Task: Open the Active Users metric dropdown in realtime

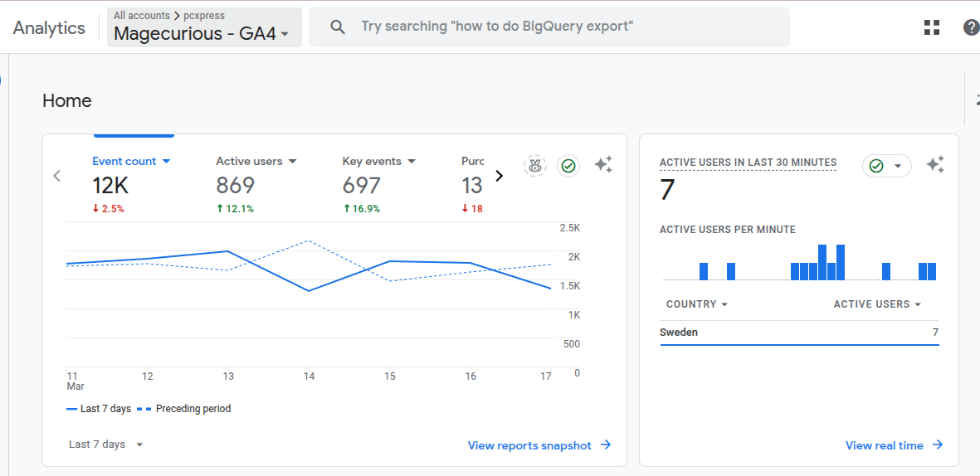Action: point(877,304)
